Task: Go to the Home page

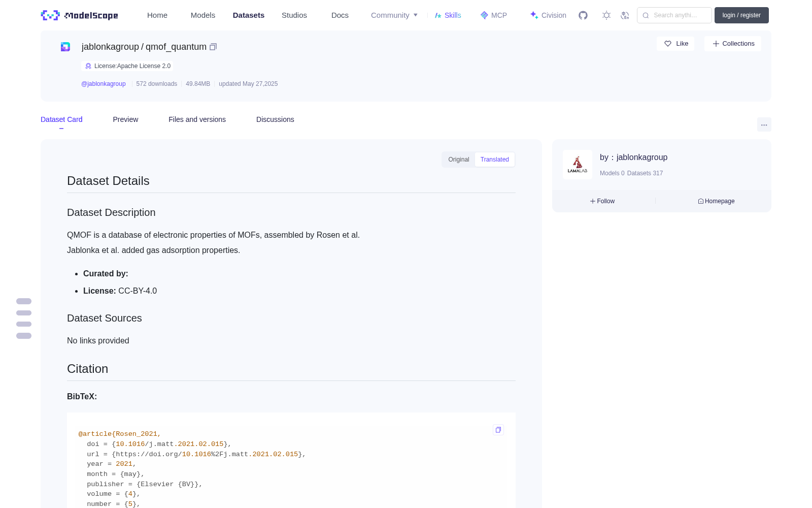Action: tap(157, 15)
